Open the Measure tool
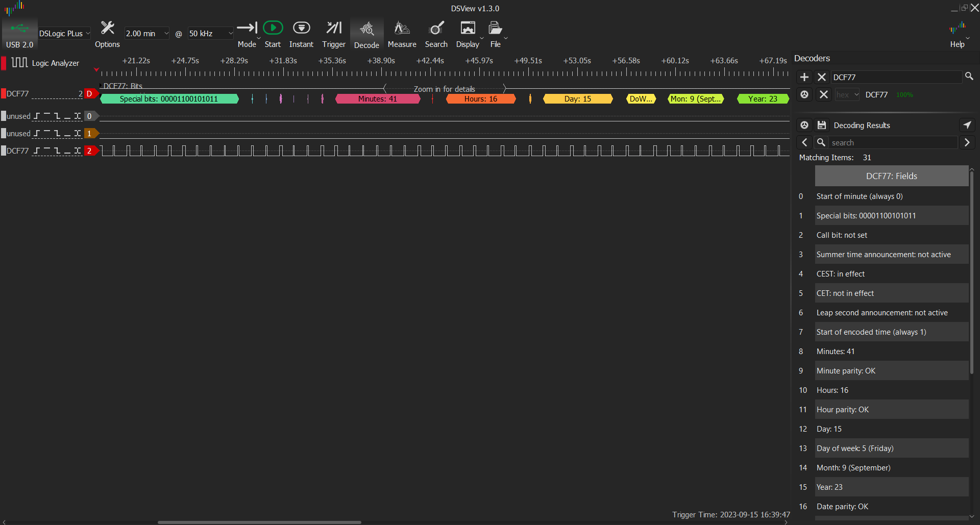The width and height of the screenshot is (980, 525). pos(402,34)
